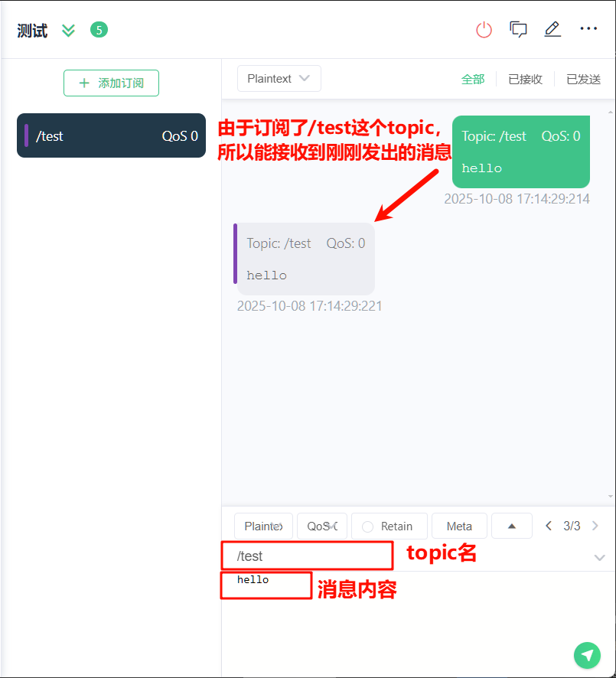Click the pencil edit connection icon

552,29
